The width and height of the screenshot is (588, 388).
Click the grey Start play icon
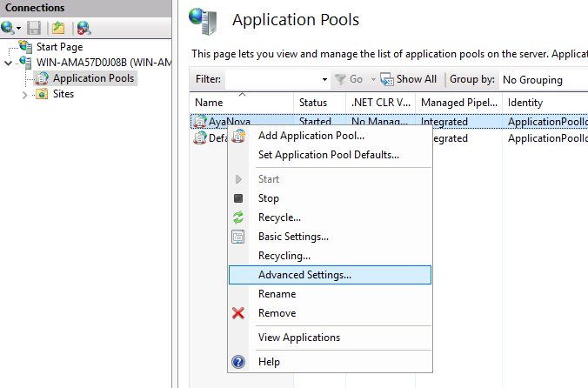coord(238,179)
